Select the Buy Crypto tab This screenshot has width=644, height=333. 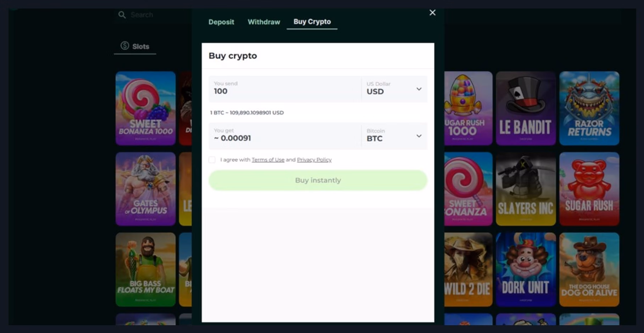click(x=312, y=22)
